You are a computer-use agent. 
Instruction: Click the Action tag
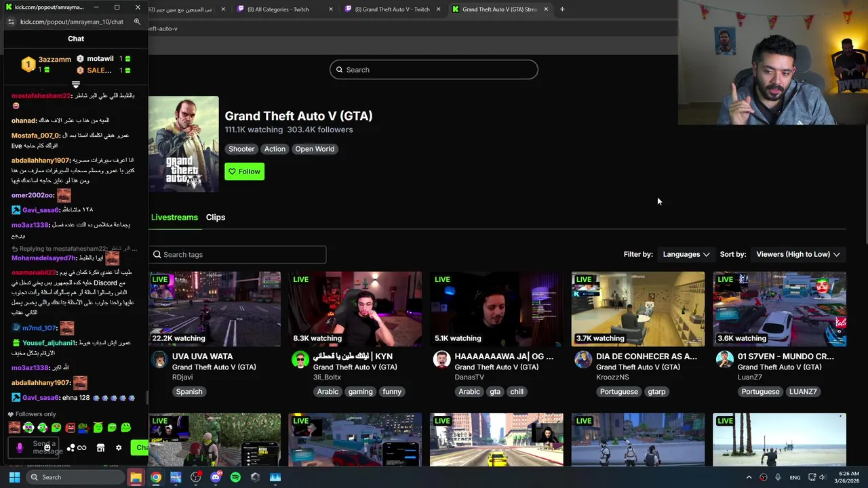coord(275,149)
